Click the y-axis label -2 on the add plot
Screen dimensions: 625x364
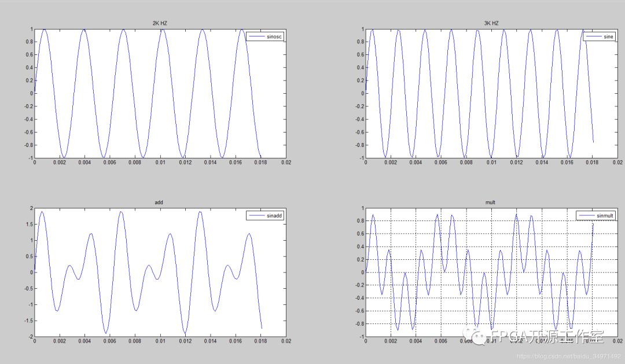pos(30,337)
